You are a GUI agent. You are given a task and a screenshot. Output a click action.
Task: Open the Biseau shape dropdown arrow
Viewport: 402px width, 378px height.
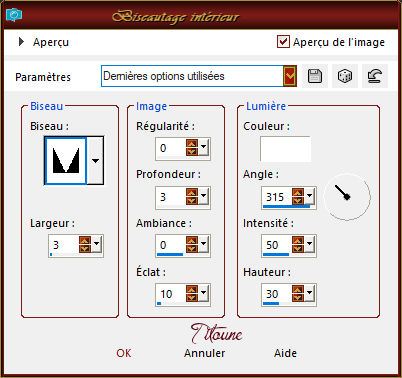point(95,161)
